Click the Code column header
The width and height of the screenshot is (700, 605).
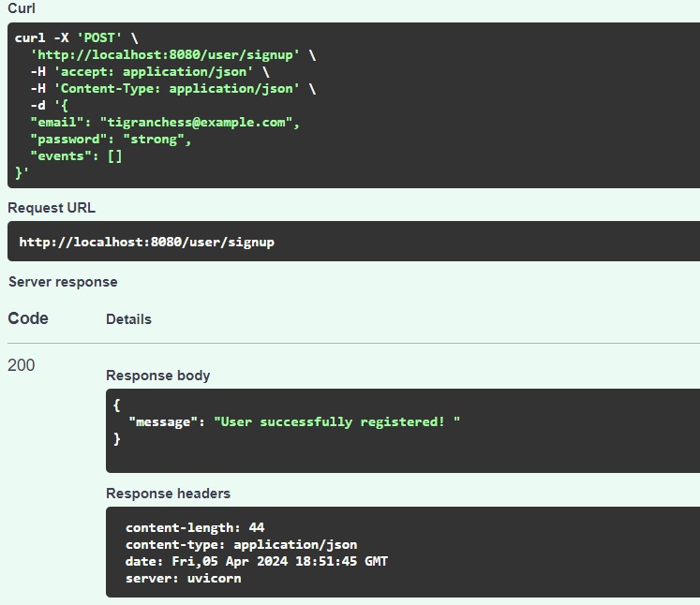pos(28,318)
